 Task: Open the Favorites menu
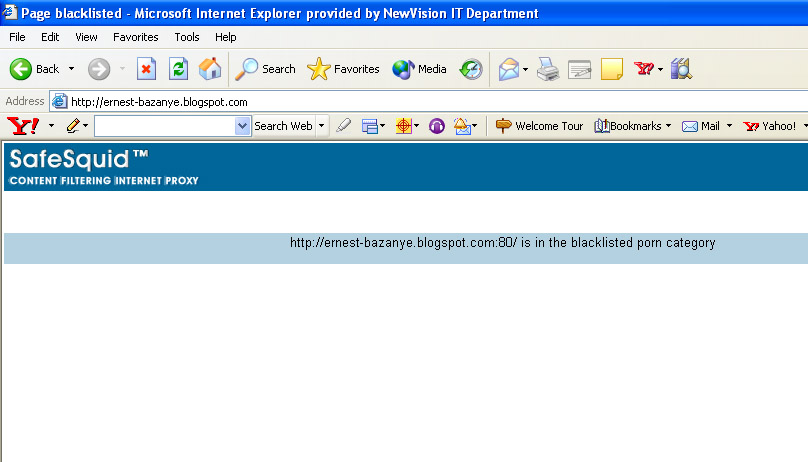click(136, 37)
